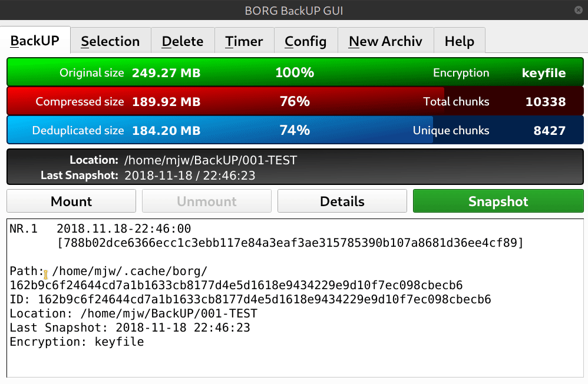Select the NR.1 archive entry line
588x384 pixels.
pyautogui.click(x=100, y=229)
